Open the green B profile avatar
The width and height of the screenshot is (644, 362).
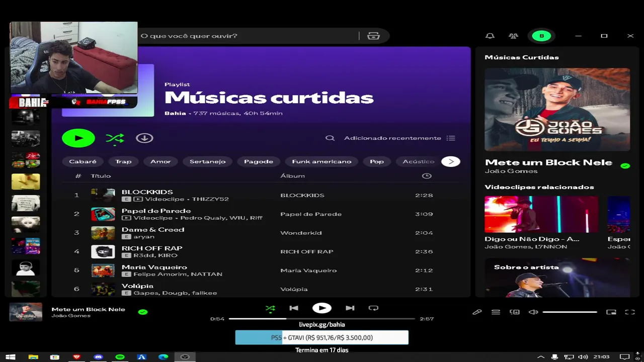(541, 36)
